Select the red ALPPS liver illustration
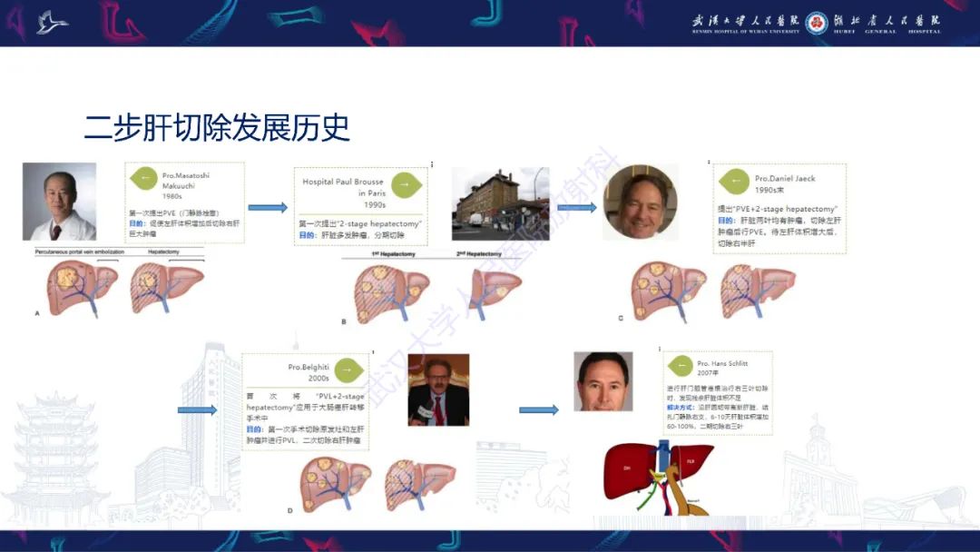The width and height of the screenshot is (980, 552). pyautogui.click(x=659, y=477)
